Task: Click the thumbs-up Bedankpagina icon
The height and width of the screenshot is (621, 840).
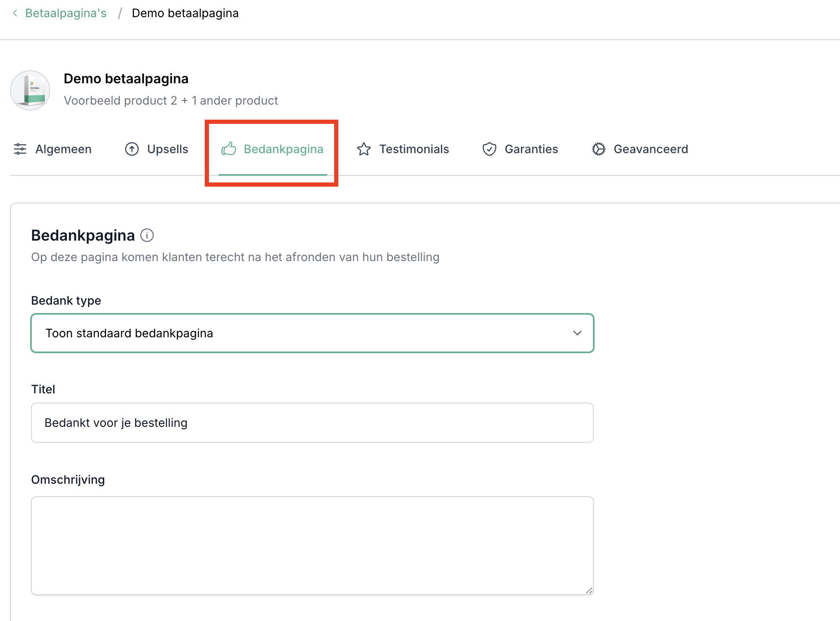Action: (x=229, y=149)
